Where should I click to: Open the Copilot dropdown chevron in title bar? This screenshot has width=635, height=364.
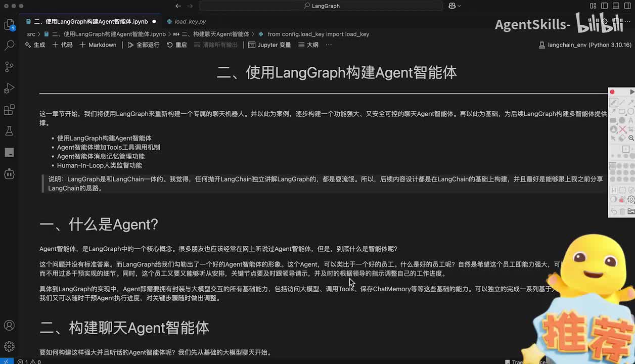[x=459, y=6]
